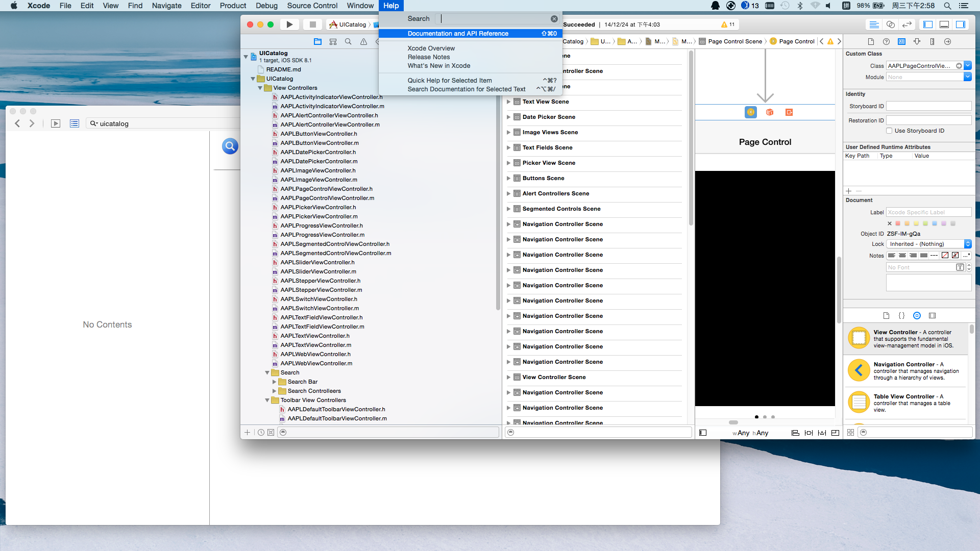980x551 pixels.
Task: Open the Lock popup menu
Action: pos(929,244)
